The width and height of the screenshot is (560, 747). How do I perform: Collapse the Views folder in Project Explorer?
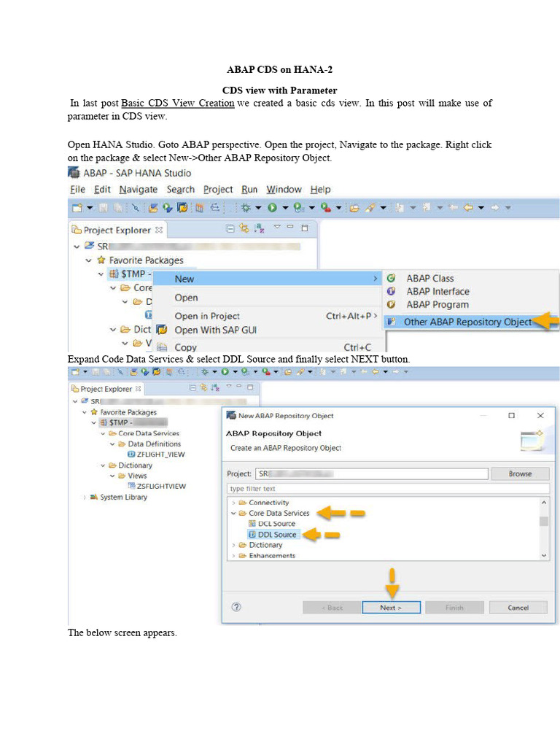pos(112,476)
